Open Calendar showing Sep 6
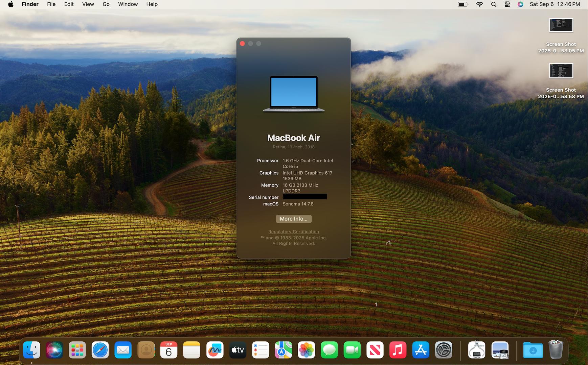Screen dimensions: 588x365 169,350
